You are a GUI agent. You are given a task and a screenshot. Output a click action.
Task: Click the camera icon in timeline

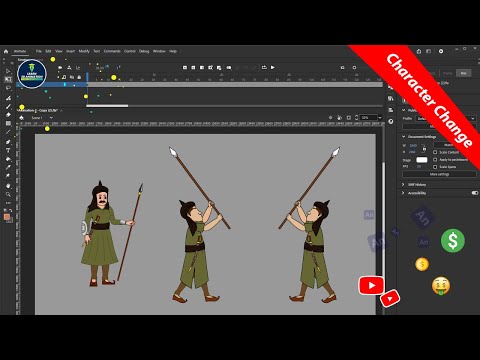tap(60, 68)
